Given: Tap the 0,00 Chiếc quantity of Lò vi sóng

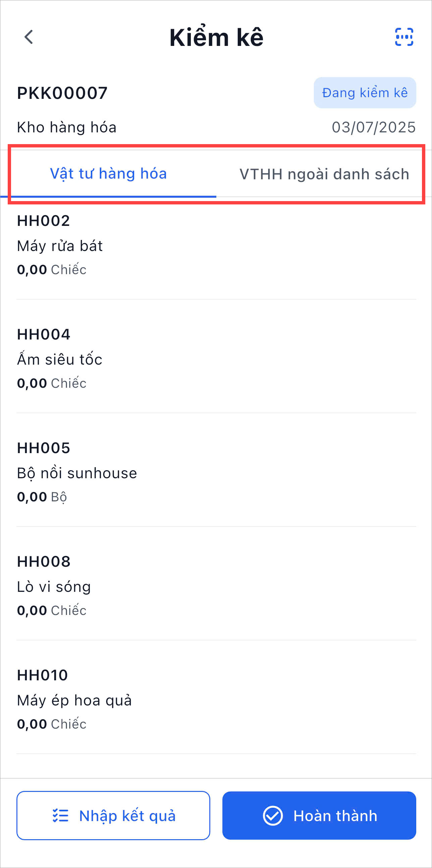Looking at the screenshot, I should [52, 610].
